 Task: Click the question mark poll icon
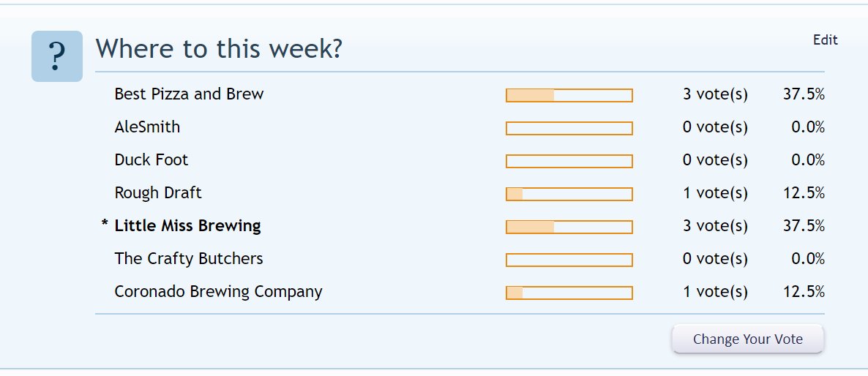coord(57,56)
